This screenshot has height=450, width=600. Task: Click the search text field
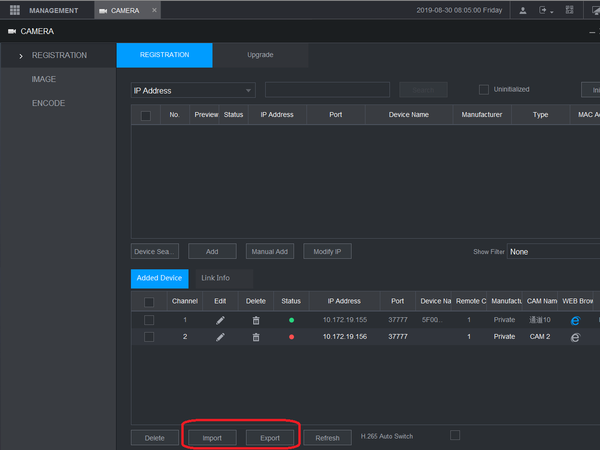click(327, 90)
